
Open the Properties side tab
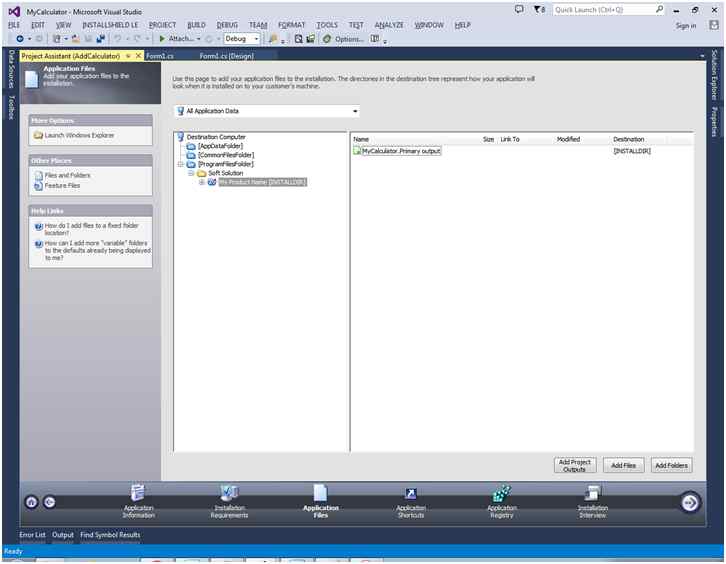pos(714,122)
